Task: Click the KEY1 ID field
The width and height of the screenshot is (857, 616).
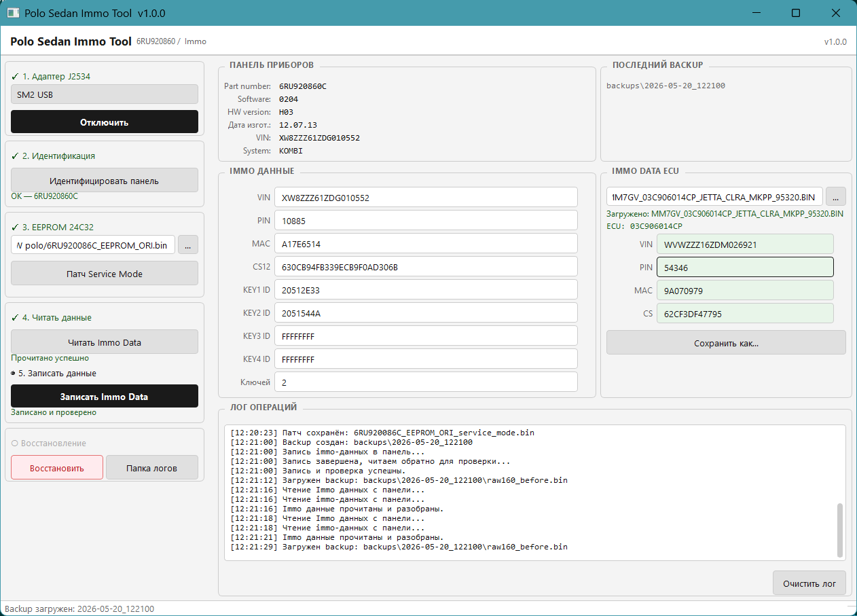Action: point(426,290)
